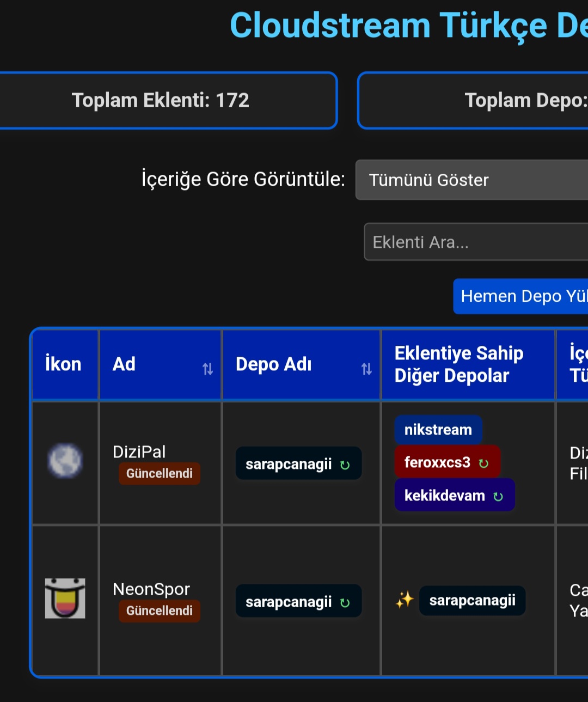Click the Güncellendi tag under DiziPal
The height and width of the screenshot is (702, 588).
click(x=160, y=473)
